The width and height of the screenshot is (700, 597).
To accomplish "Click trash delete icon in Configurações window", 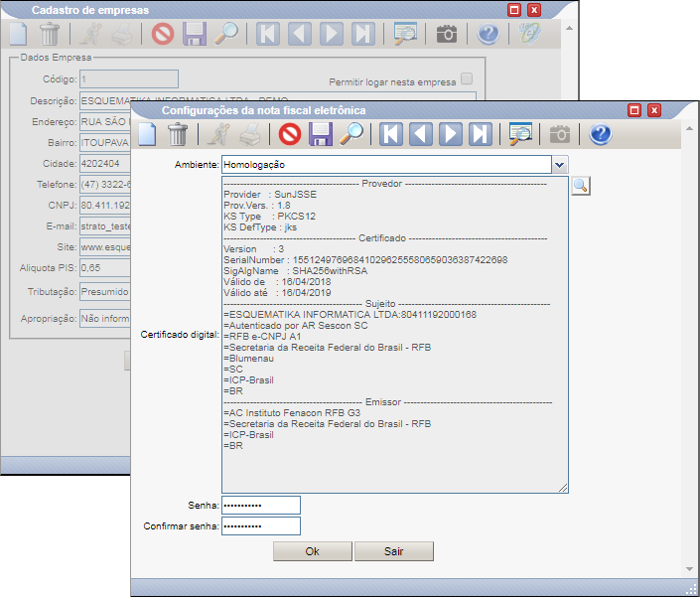I will pos(177,134).
